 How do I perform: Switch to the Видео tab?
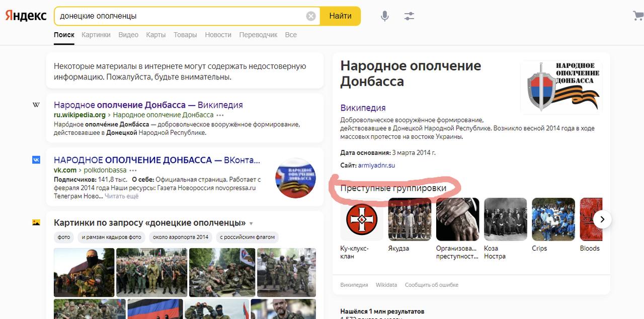pos(128,35)
